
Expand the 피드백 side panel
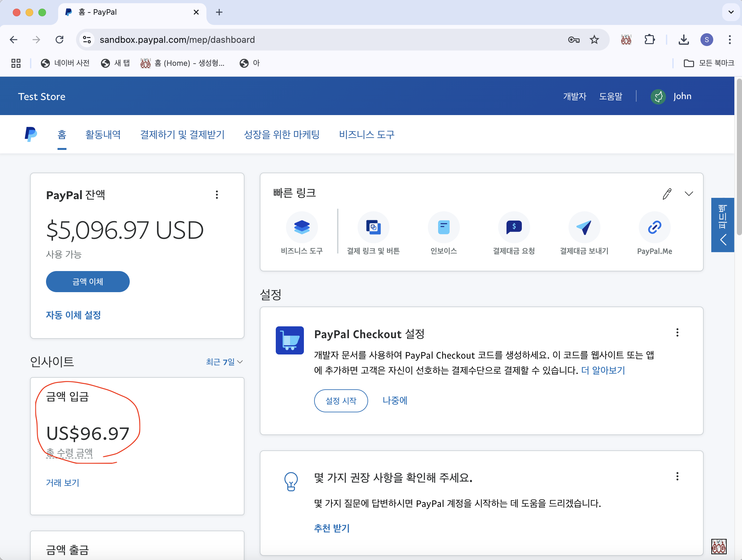point(722,225)
